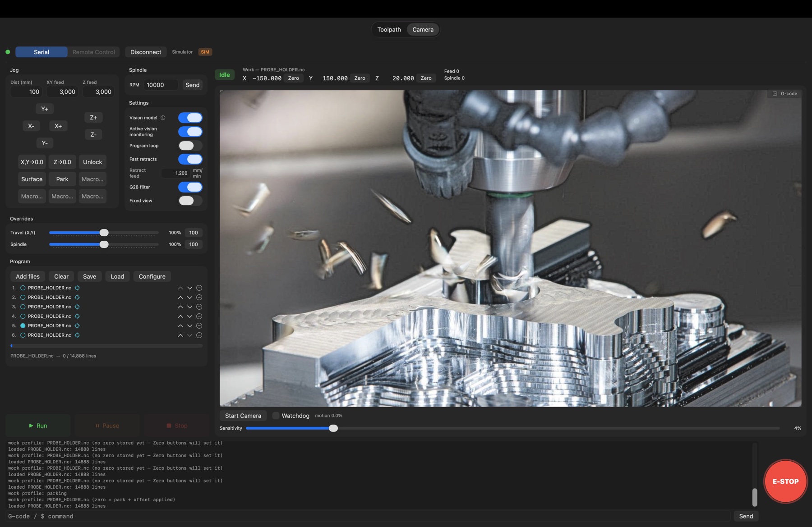Move program row 2 down
Screen dimensions: 812x527
tap(190, 298)
